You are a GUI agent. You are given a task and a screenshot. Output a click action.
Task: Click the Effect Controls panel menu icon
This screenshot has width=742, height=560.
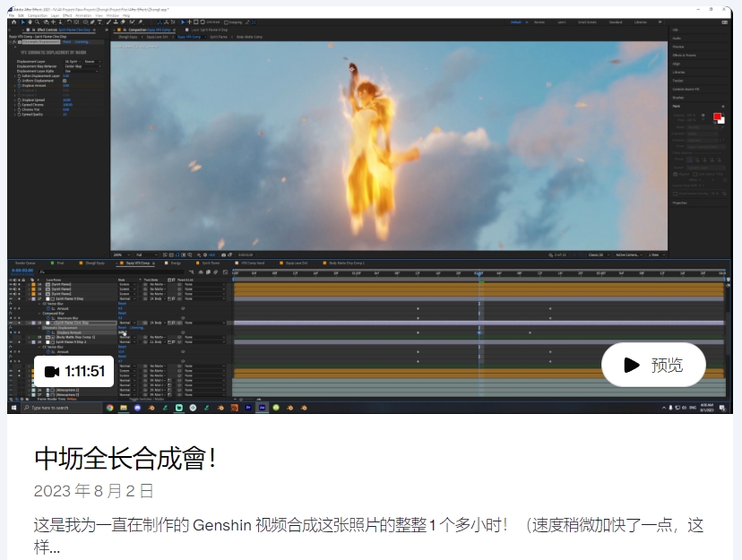[x=94, y=30]
